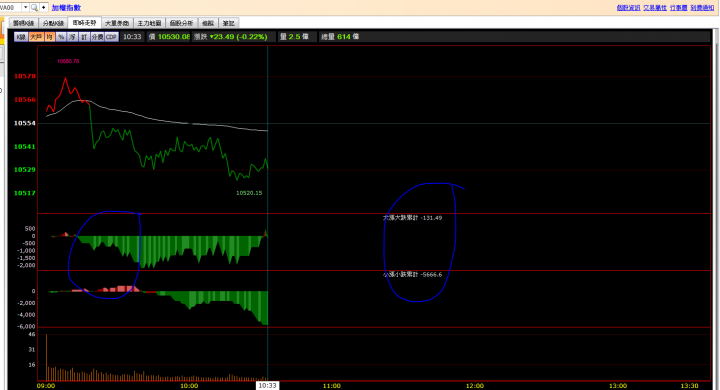This screenshot has width=720, height=390.
Task: Focus the stock code input showing WA00
Action: click(x=10, y=7)
